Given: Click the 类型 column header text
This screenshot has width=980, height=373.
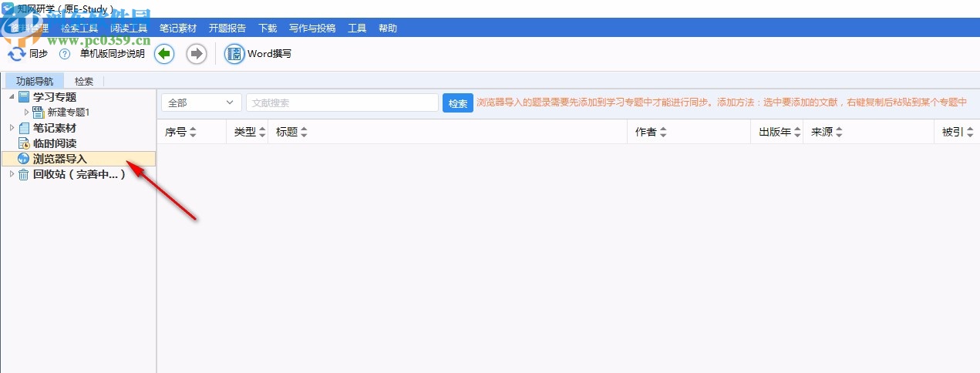Looking at the screenshot, I should point(245,133).
